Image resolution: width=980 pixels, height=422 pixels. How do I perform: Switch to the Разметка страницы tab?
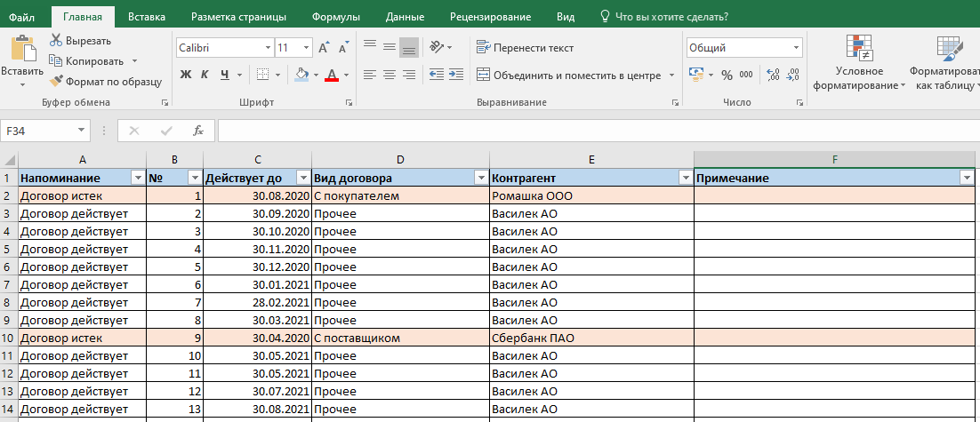pos(238,17)
